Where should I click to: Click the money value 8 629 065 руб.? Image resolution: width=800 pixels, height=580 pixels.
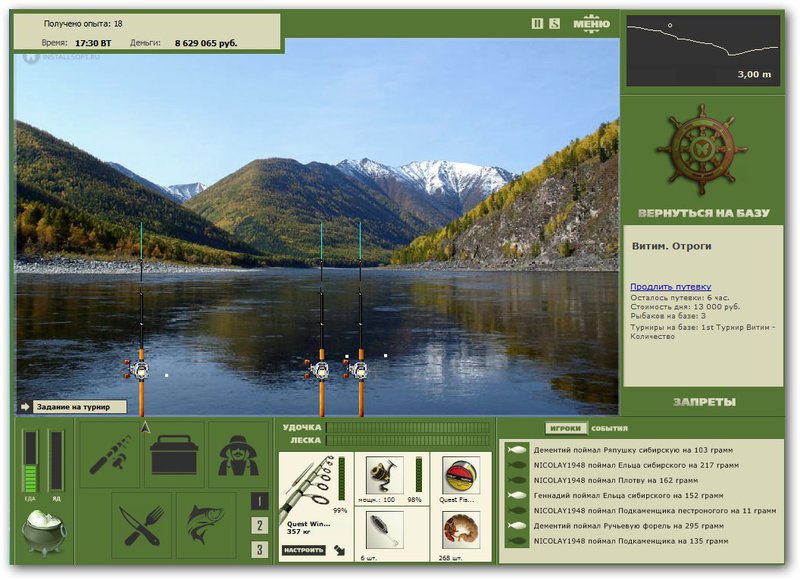click(206, 43)
